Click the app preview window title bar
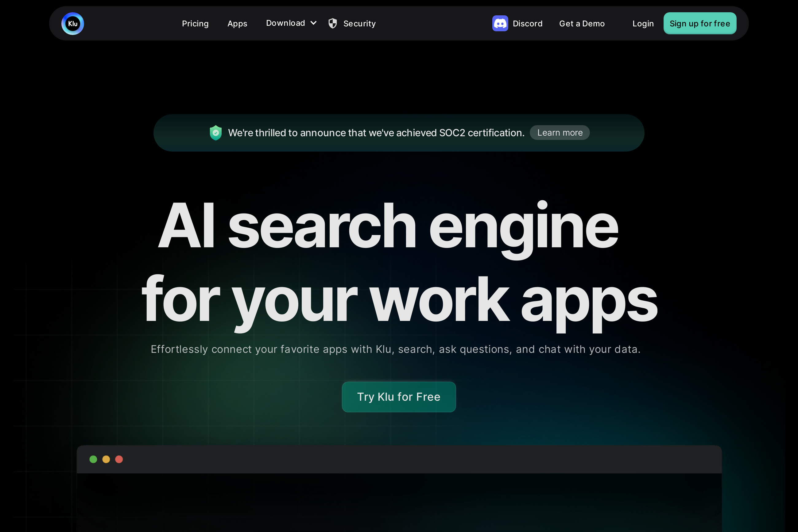The height and width of the screenshot is (532, 798). [399, 459]
